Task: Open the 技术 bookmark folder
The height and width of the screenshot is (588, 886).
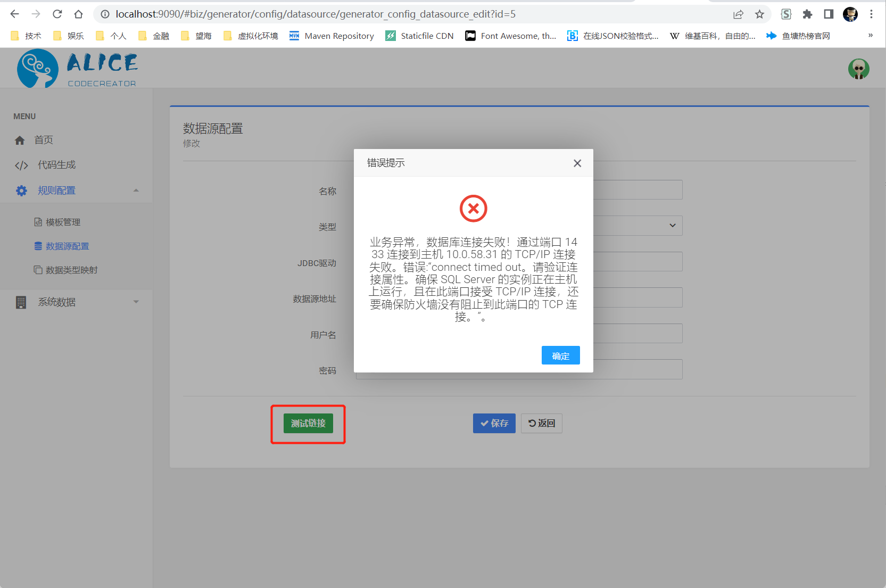Action: 26,36
